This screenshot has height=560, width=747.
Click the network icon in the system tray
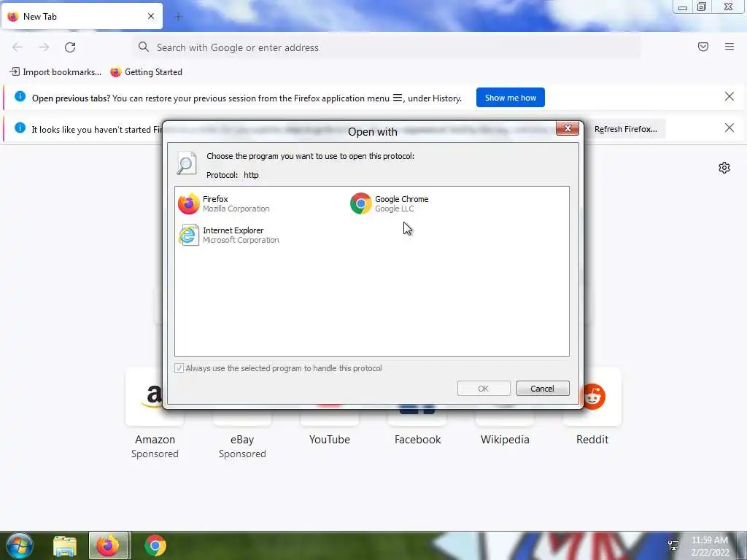(x=673, y=545)
